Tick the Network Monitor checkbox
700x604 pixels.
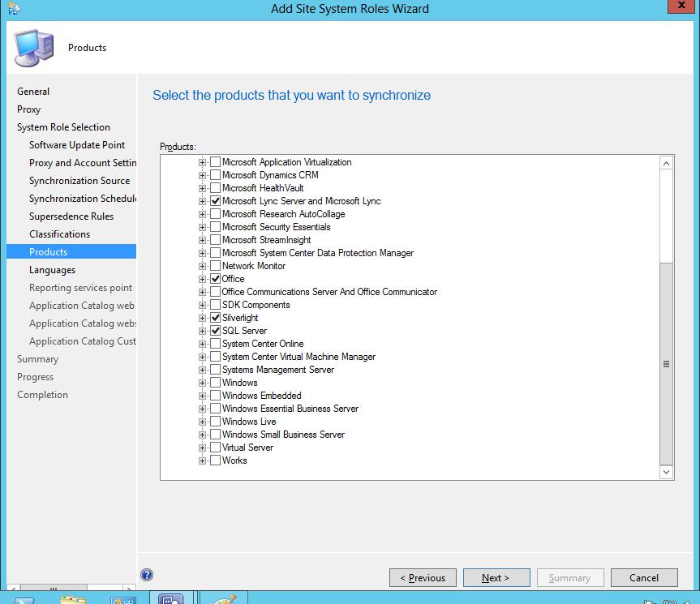click(x=215, y=266)
